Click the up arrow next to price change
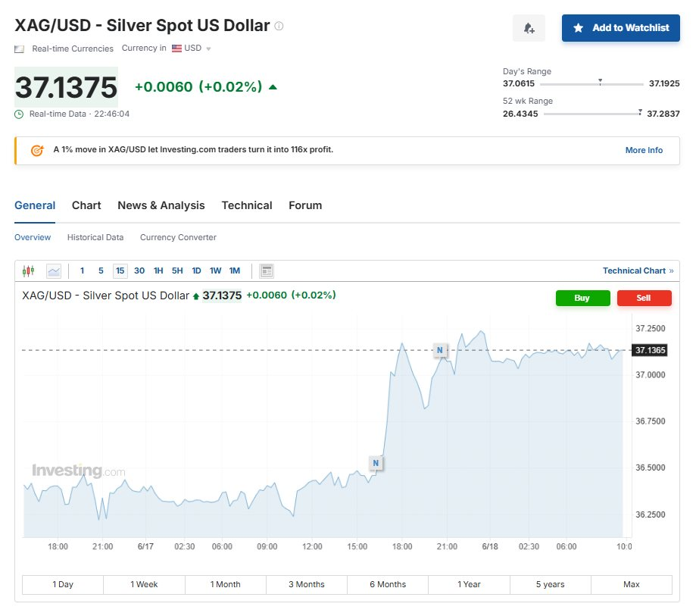The height and width of the screenshot is (616, 696). tap(273, 87)
